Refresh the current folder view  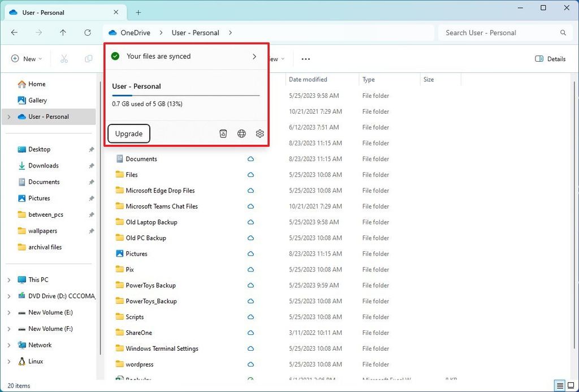point(88,32)
